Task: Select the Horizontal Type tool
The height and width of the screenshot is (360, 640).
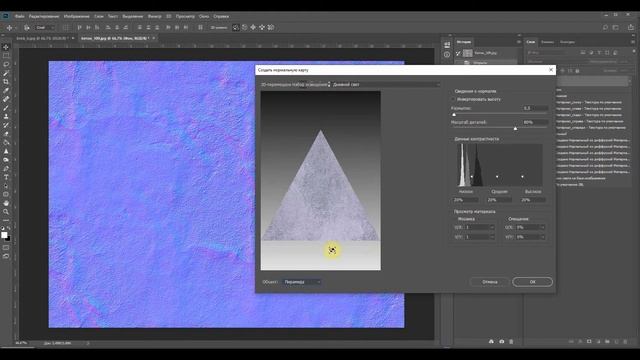Action: point(6,177)
